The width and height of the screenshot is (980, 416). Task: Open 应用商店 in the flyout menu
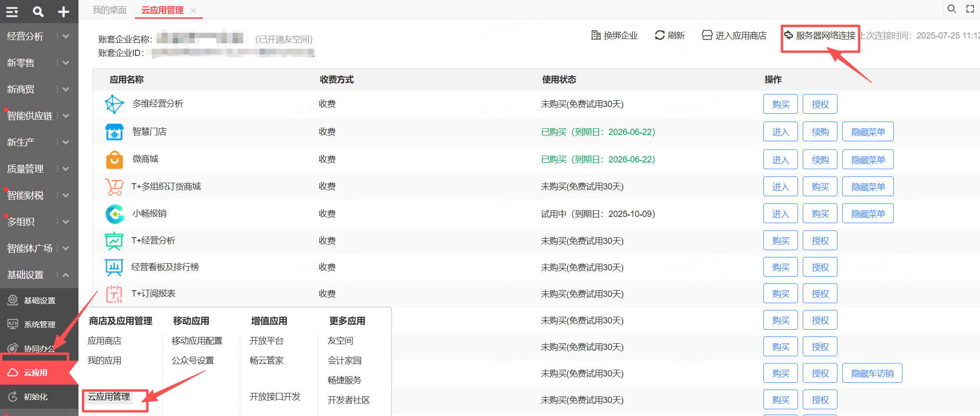pos(105,341)
